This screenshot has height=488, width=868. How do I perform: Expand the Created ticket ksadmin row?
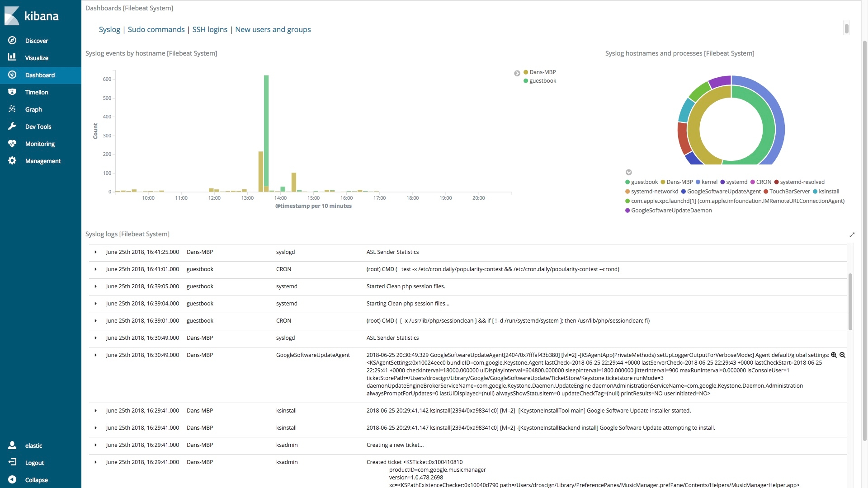pos(95,462)
